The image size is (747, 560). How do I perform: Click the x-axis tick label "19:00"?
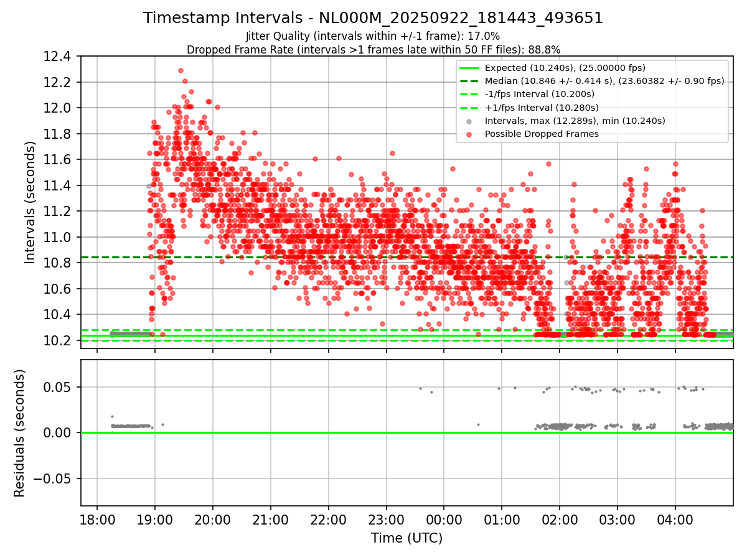[x=155, y=520]
